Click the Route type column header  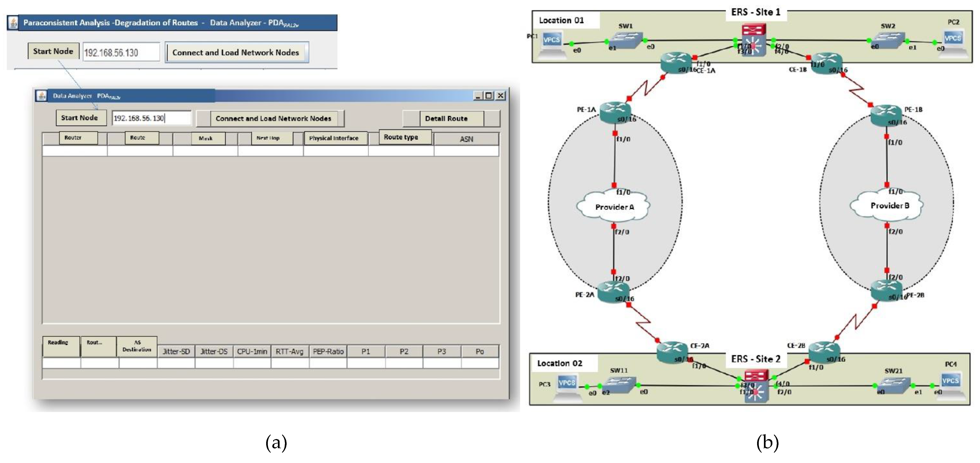click(401, 137)
